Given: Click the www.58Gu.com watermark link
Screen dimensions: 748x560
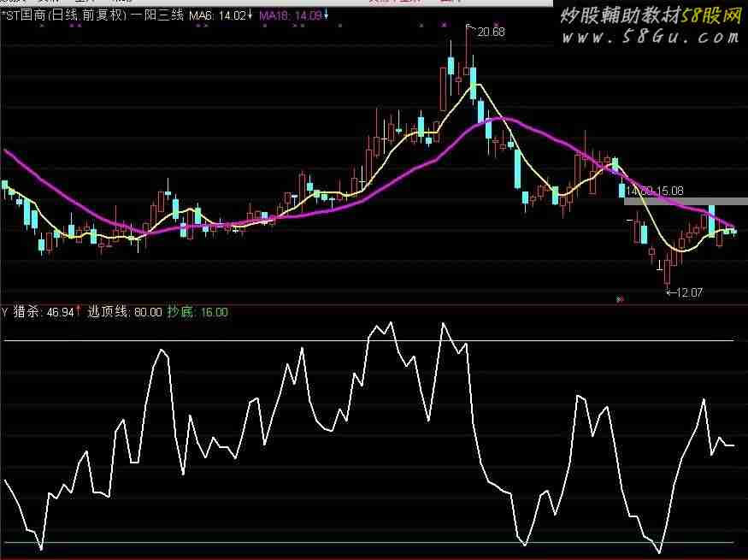Looking at the screenshot, I should coord(650,37).
